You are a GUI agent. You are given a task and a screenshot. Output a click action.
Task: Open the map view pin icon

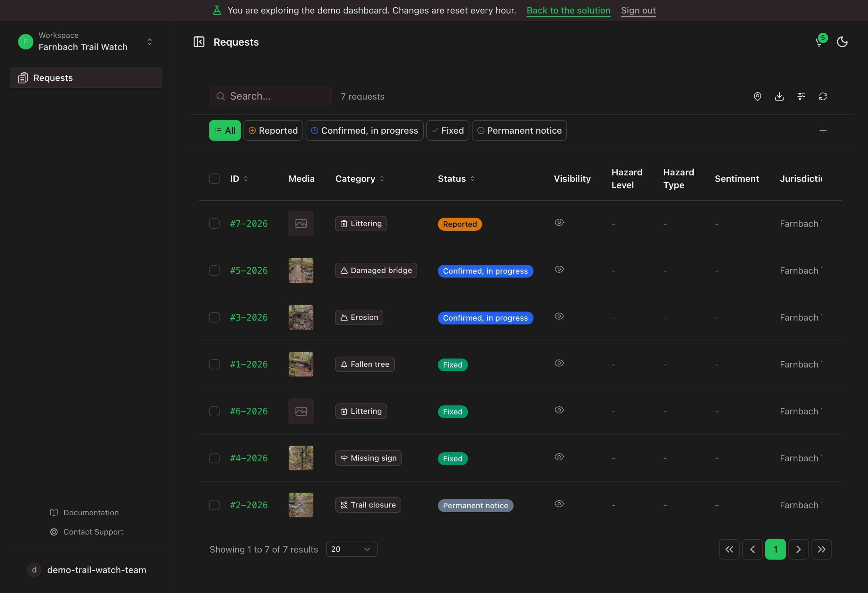(x=757, y=96)
